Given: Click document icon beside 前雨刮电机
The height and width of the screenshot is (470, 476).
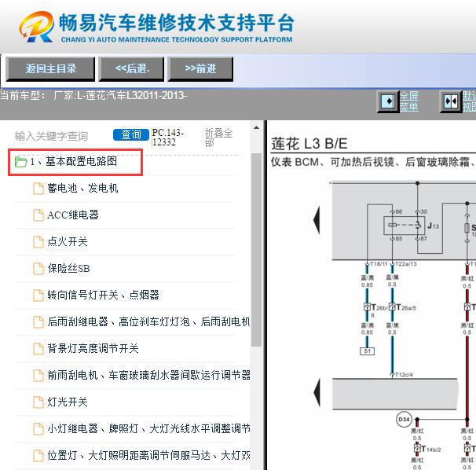Looking at the screenshot, I should [38, 375].
